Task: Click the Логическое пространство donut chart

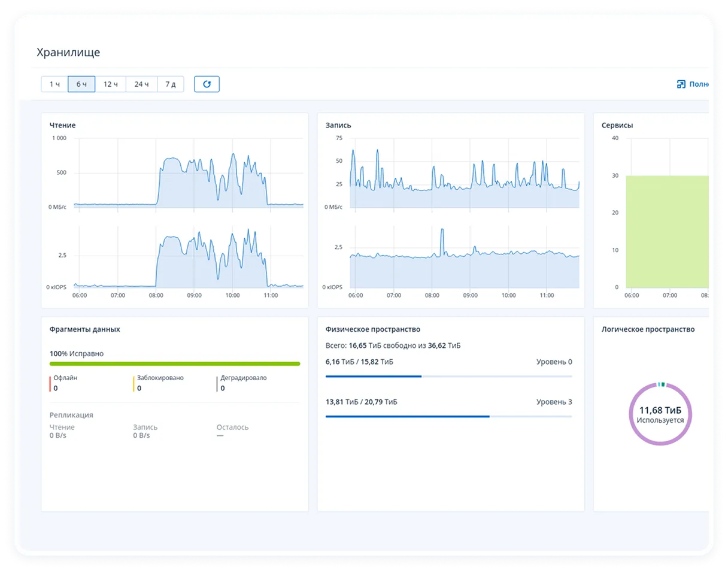Action: [660, 414]
